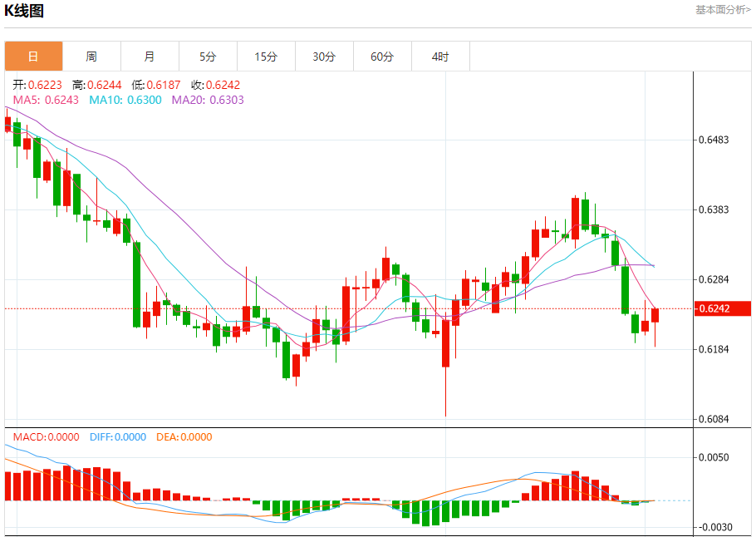Click the 0.6084 price axis label
This screenshot has height=537, width=756.
[714, 419]
